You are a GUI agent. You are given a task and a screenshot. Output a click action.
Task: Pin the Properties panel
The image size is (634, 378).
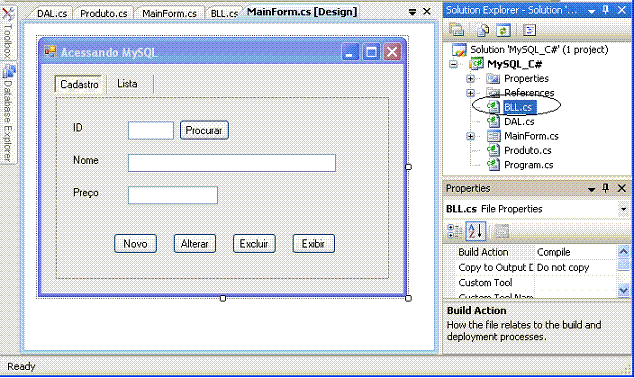pyautogui.click(x=606, y=188)
